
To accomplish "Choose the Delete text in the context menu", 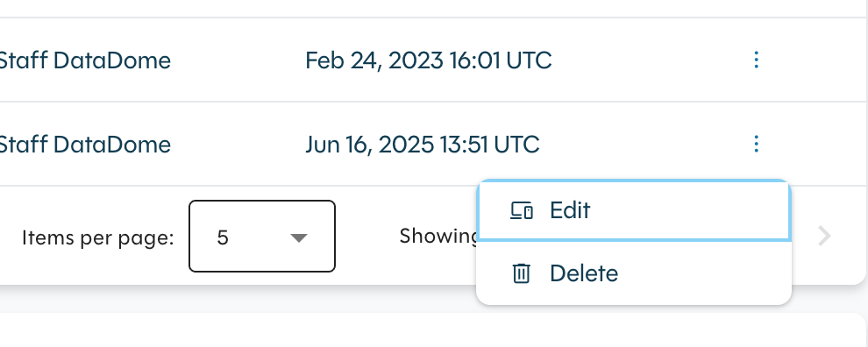I will point(583,273).
